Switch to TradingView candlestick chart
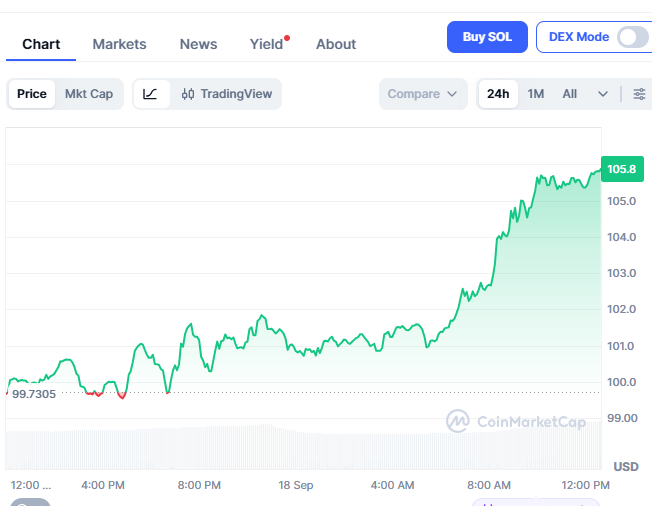 [227, 94]
